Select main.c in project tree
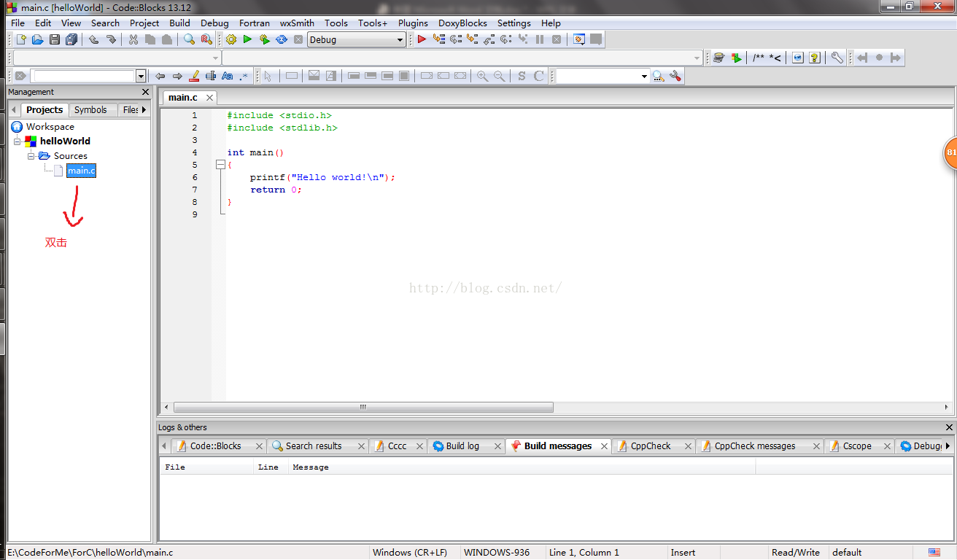The image size is (957, 560). pyautogui.click(x=81, y=171)
